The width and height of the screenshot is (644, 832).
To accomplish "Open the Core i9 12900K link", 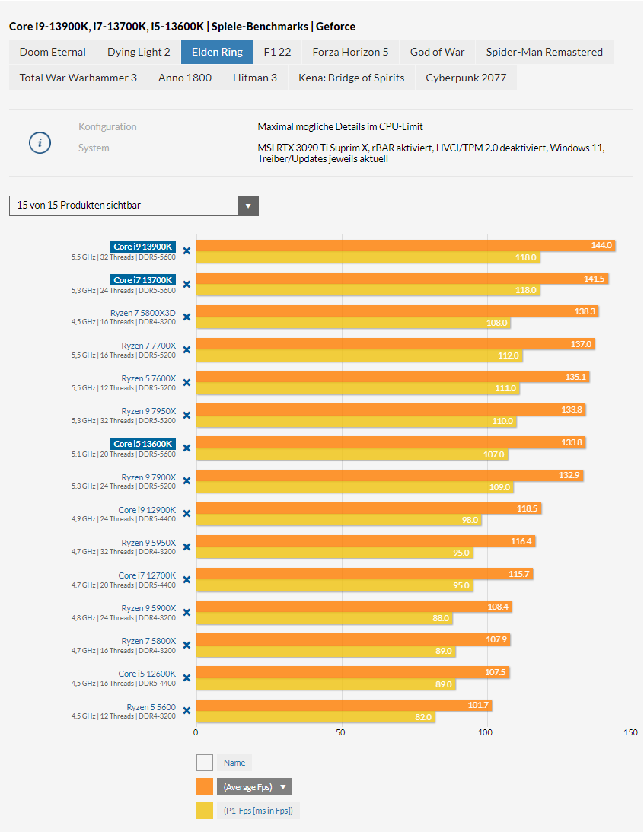I will 147,510.
